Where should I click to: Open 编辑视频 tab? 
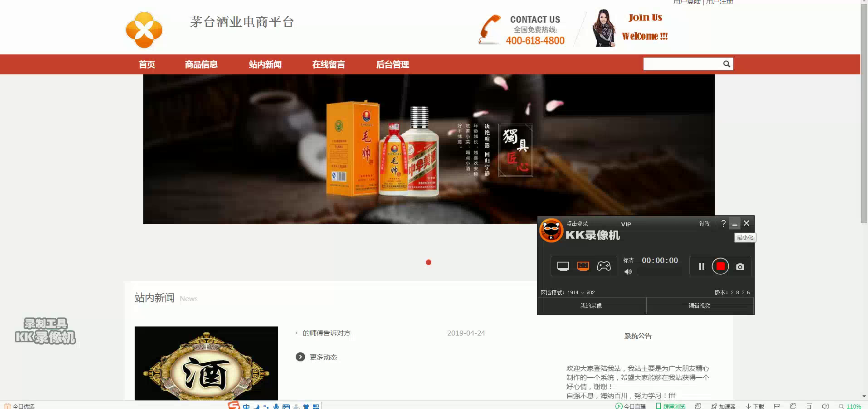pyautogui.click(x=699, y=306)
